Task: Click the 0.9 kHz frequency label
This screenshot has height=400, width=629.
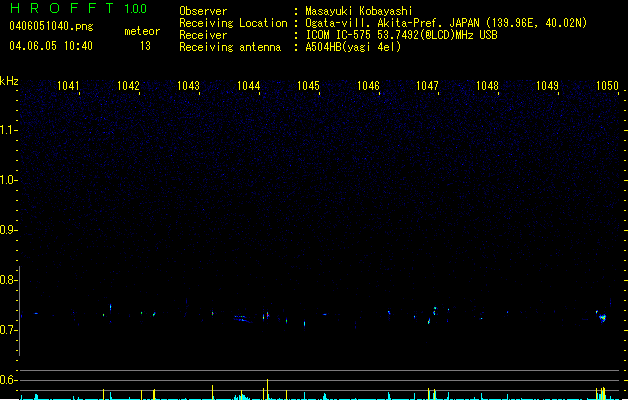Action: [x=8, y=230]
